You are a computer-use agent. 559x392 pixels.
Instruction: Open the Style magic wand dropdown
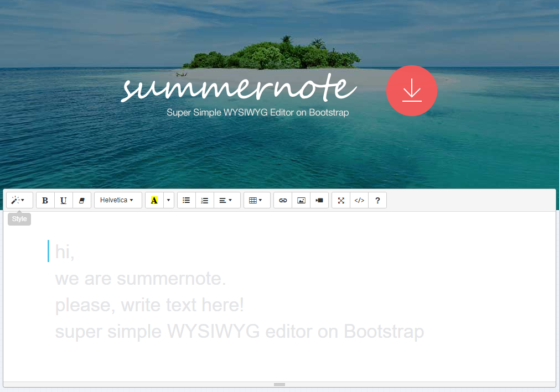point(19,200)
